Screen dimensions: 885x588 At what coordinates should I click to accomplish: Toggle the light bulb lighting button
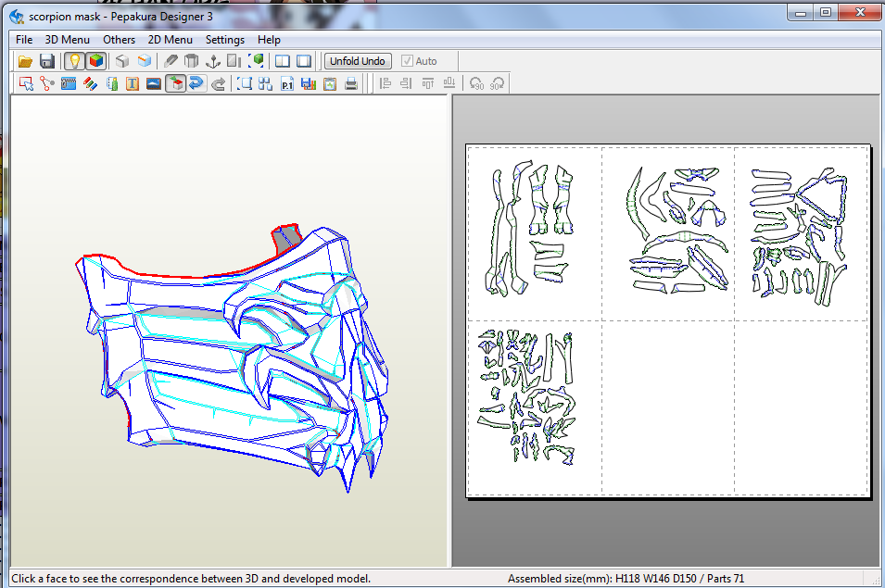74,61
